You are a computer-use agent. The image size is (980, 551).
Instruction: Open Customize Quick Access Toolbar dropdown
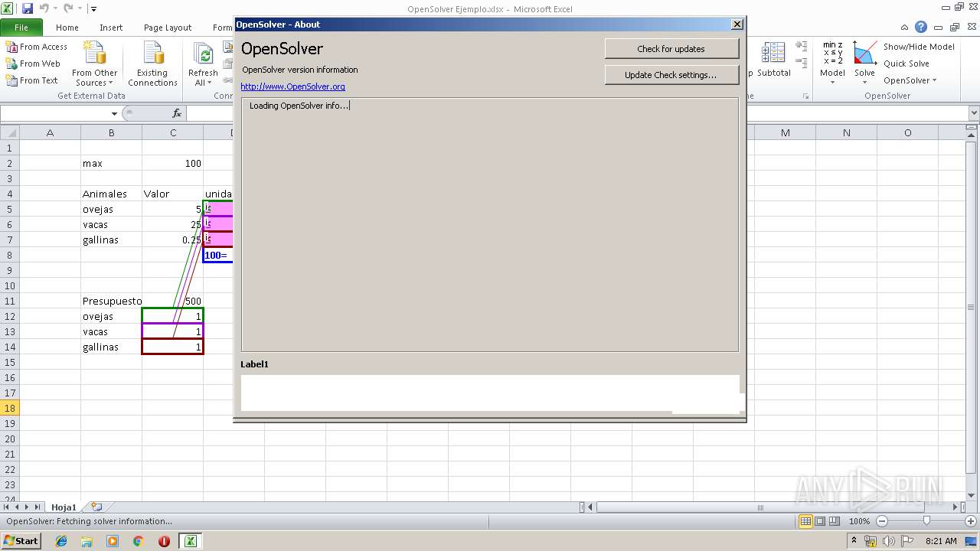93,9
